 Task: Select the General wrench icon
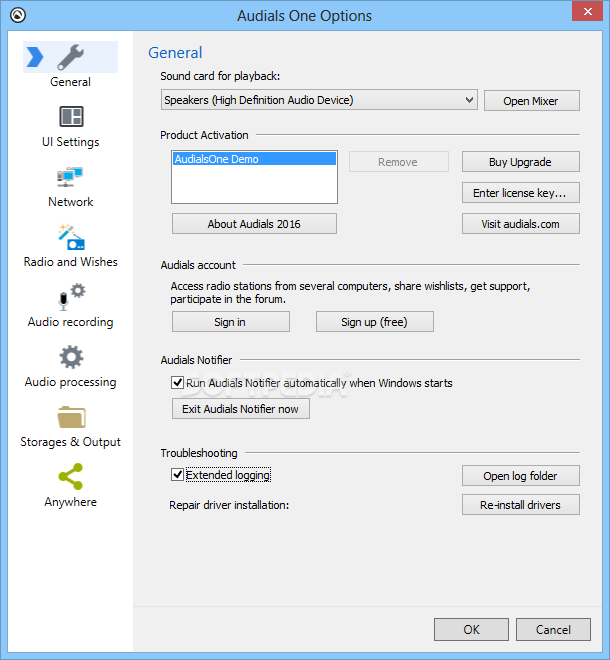pyautogui.click(x=70, y=57)
